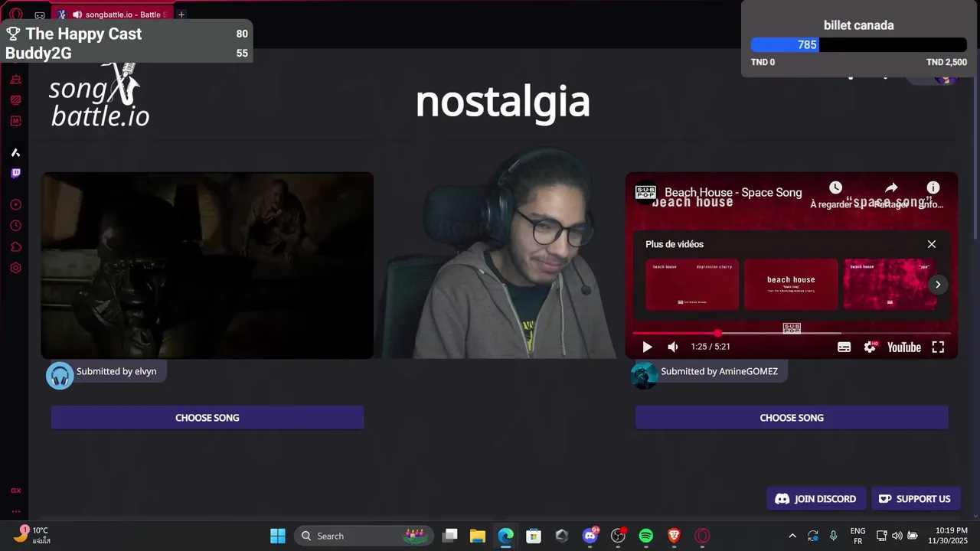Show next suggested videos with arrow

tap(938, 285)
